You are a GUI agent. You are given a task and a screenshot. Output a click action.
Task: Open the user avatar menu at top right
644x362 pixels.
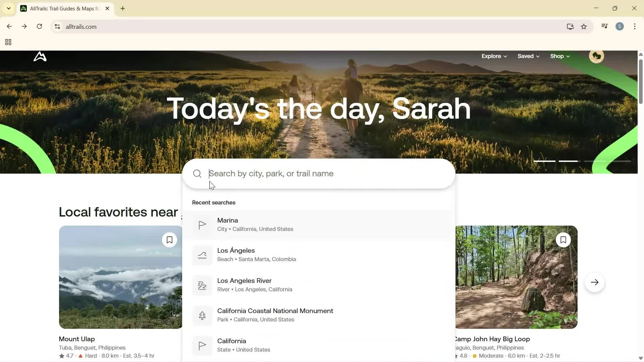click(596, 56)
